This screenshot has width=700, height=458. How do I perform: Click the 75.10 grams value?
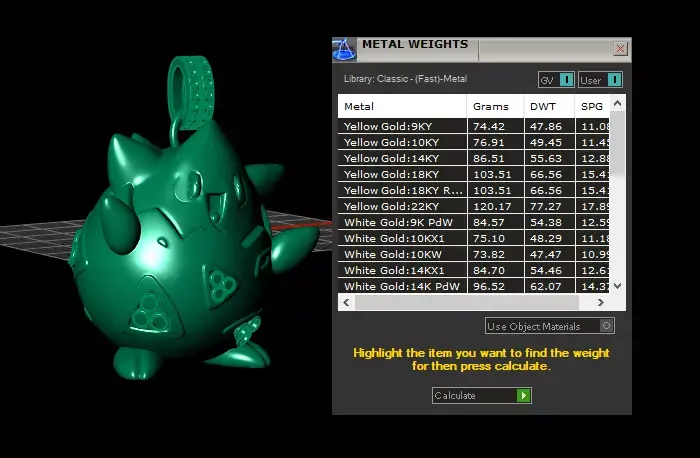489,238
